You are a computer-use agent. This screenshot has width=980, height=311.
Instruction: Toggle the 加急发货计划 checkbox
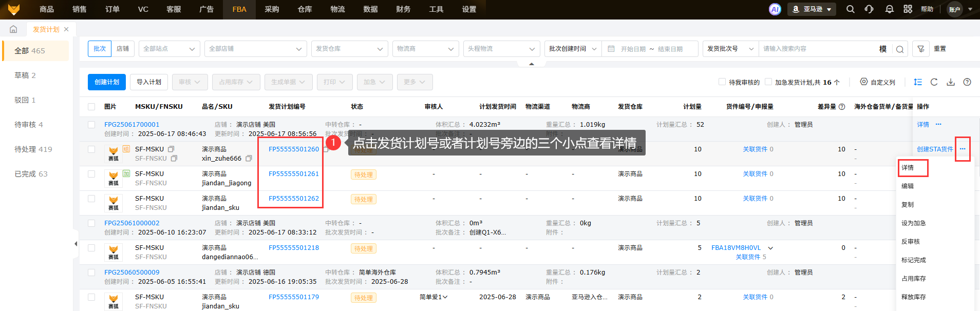point(768,82)
